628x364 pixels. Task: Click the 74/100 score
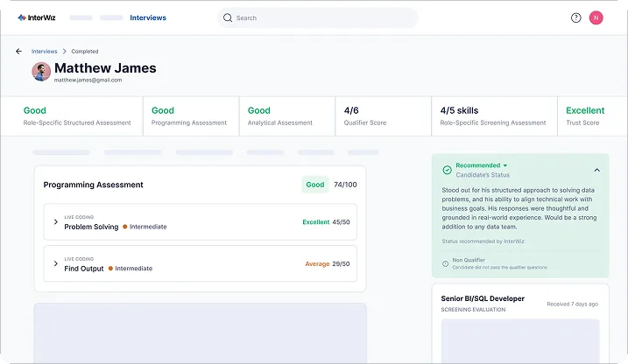pyautogui.click(x=345, y=185)
